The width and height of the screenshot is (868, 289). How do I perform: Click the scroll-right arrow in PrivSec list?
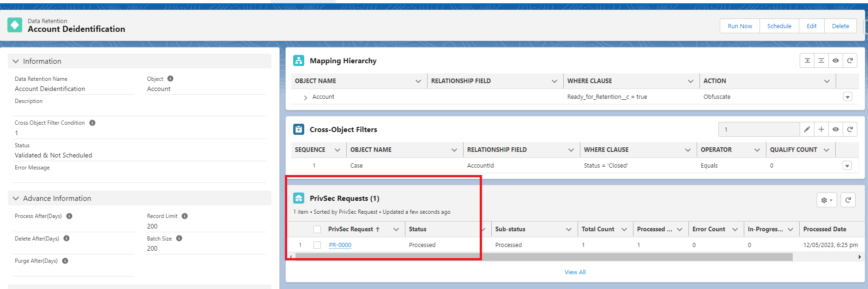[860, 257]
